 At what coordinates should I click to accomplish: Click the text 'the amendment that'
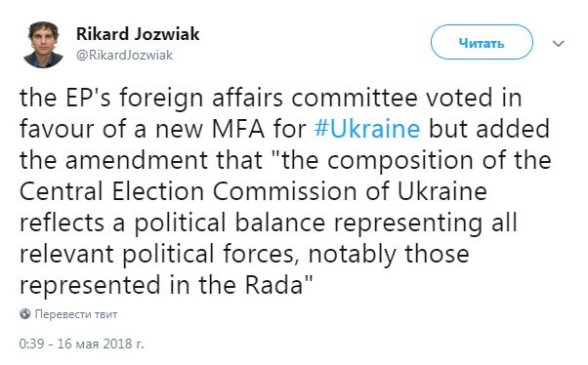(141, 160)
